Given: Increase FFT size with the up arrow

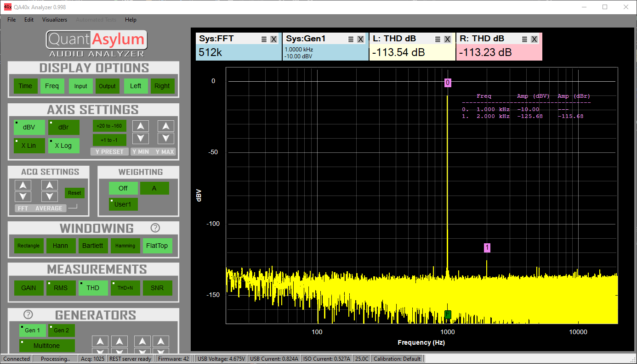Looking at the screenshot, I should tap(23, 185).
